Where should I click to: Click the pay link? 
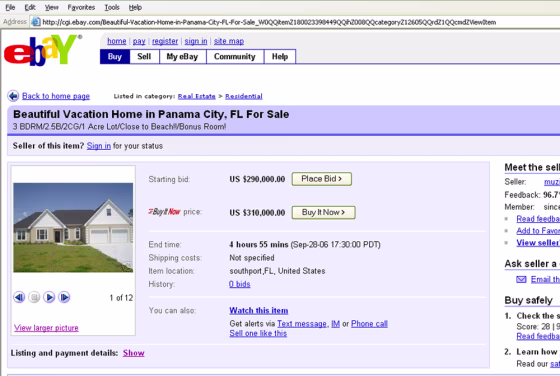coord(139,41)
